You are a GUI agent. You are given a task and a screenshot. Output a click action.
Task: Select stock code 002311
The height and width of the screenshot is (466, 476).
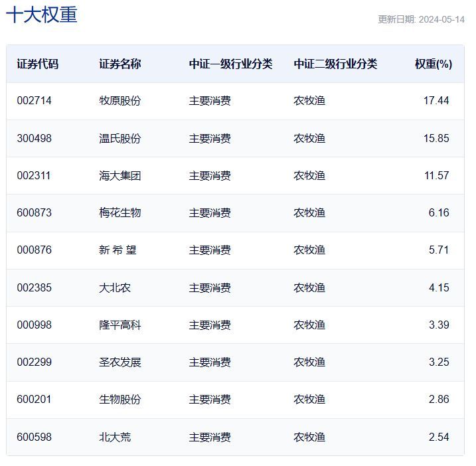pos(34,175)
